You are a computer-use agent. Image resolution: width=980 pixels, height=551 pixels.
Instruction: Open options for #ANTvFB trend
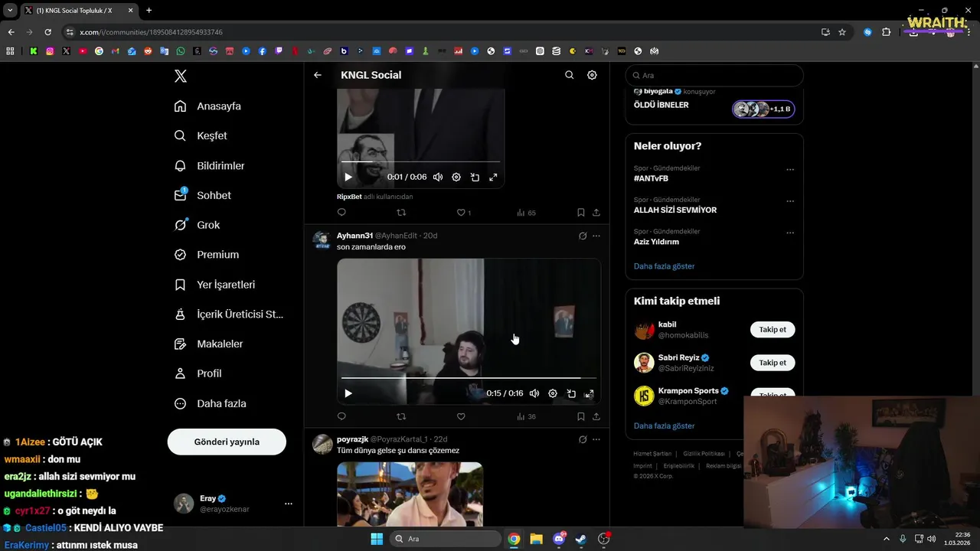pyautogui.click(x=790, y=170)
